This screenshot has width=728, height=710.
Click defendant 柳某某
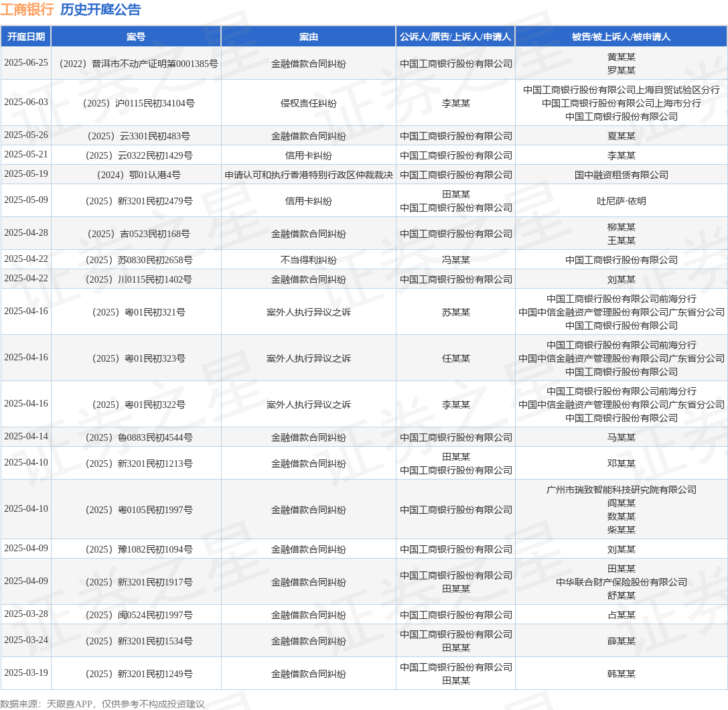(622, 227)
